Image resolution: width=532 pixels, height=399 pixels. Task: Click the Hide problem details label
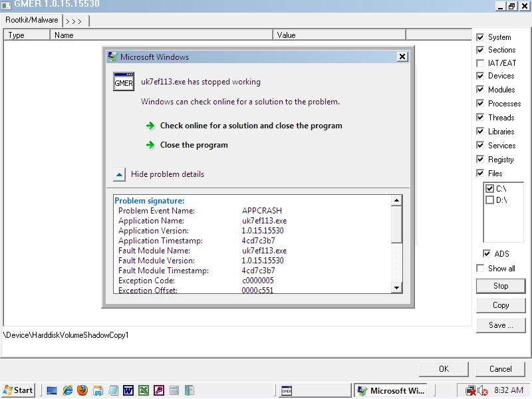click(x=168, y=174)
